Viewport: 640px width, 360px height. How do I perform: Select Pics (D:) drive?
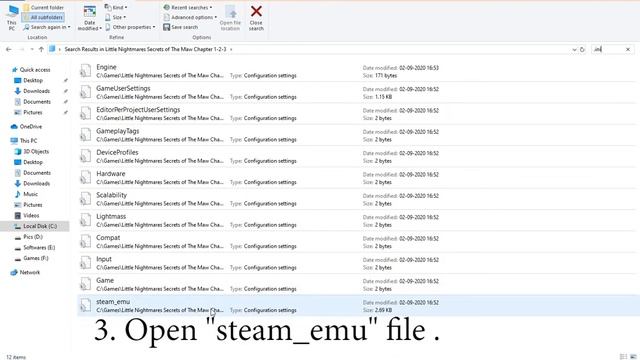tap(29, 237)
